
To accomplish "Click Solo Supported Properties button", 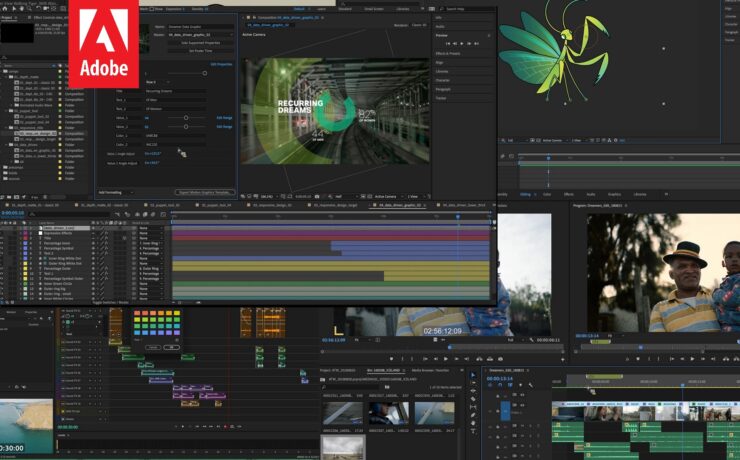I will 201,43.
